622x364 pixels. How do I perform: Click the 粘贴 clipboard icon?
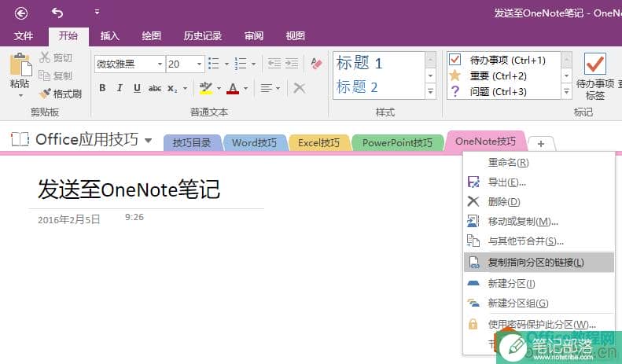(x=20, y=64)
